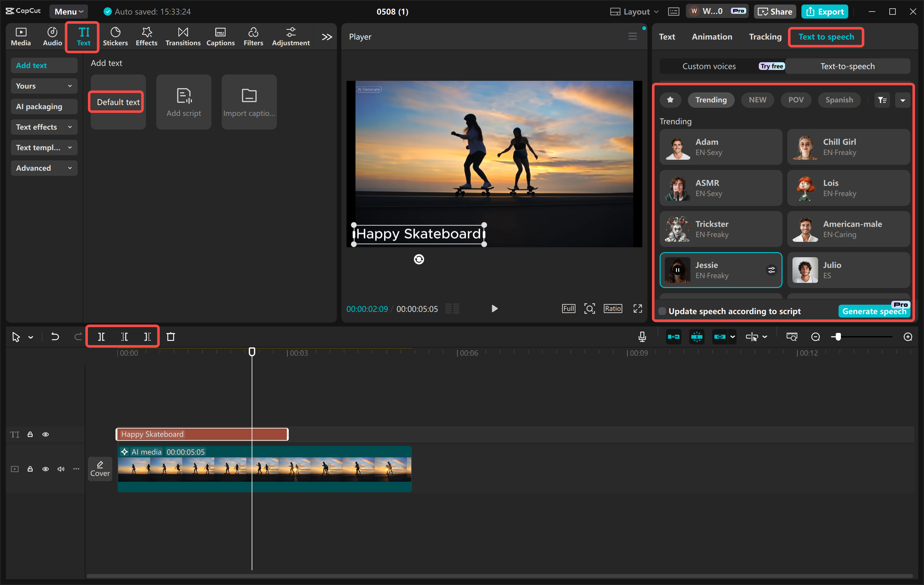Select the Split tool above the timeline
The width and height of the screenshot is (924, 585).
(101, 336)
